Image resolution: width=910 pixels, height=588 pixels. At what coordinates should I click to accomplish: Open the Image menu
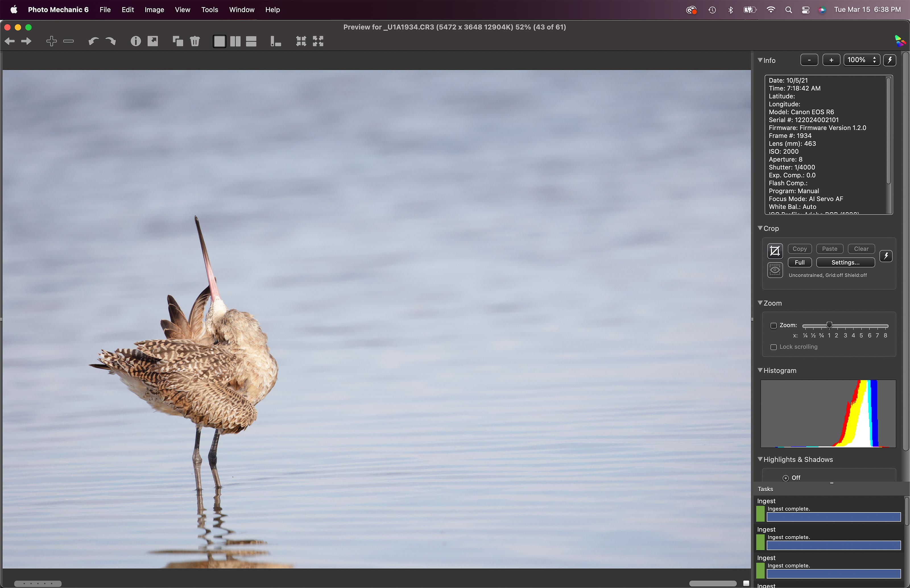click(154, 10)
